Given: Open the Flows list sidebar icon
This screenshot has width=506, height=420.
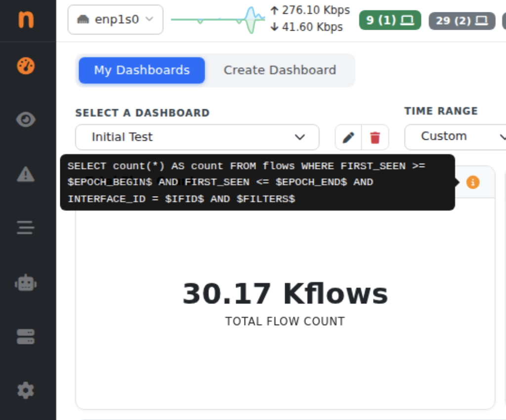Looking at the screenshot, I should point(26,227).
